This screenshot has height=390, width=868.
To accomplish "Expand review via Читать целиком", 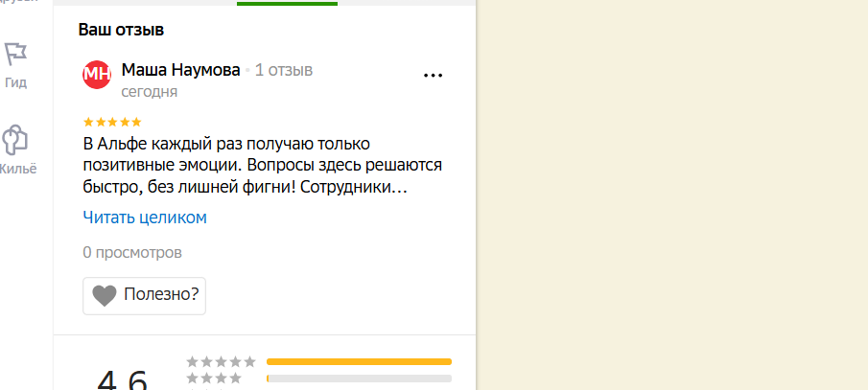I will pos(145,218).
